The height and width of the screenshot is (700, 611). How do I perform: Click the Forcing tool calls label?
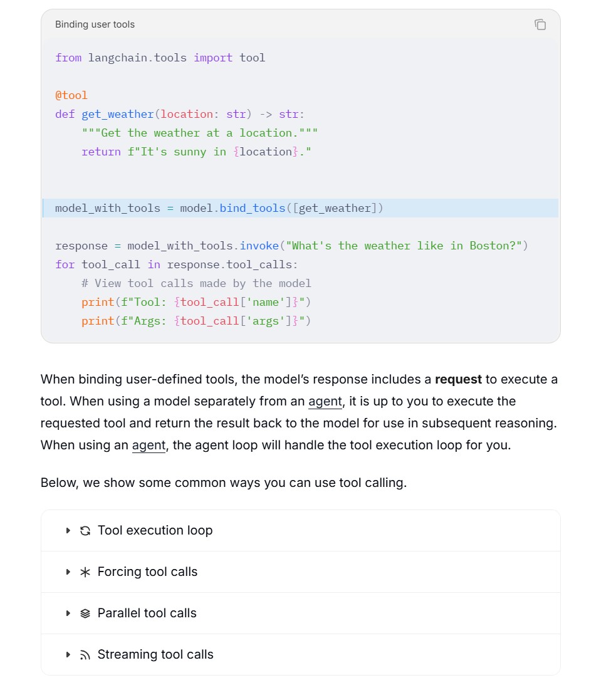147,572
